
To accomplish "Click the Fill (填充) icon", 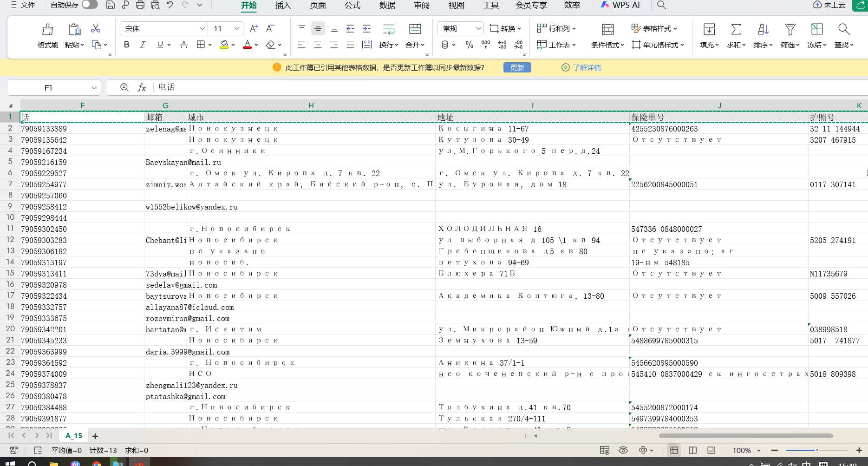I will point(709,30).
